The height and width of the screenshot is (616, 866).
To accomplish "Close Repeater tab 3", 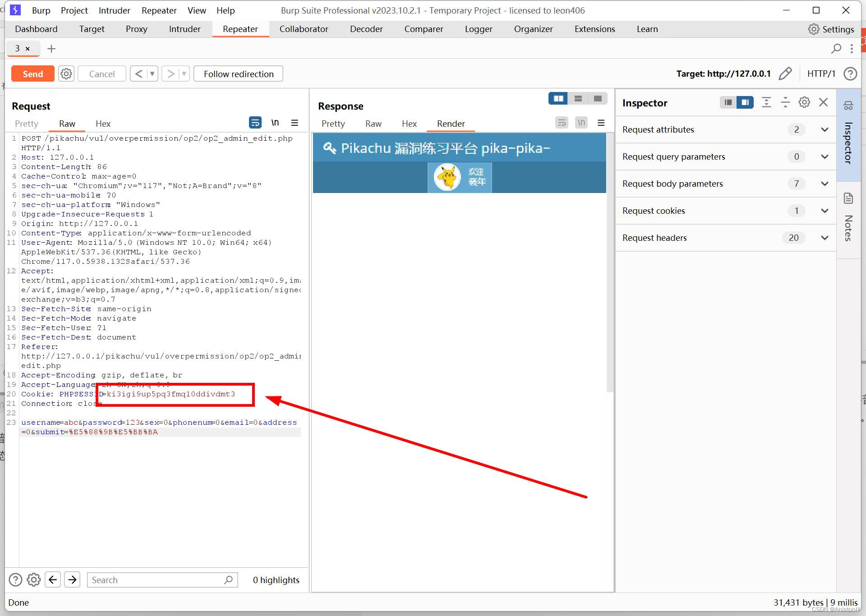I will pos(28,49).
